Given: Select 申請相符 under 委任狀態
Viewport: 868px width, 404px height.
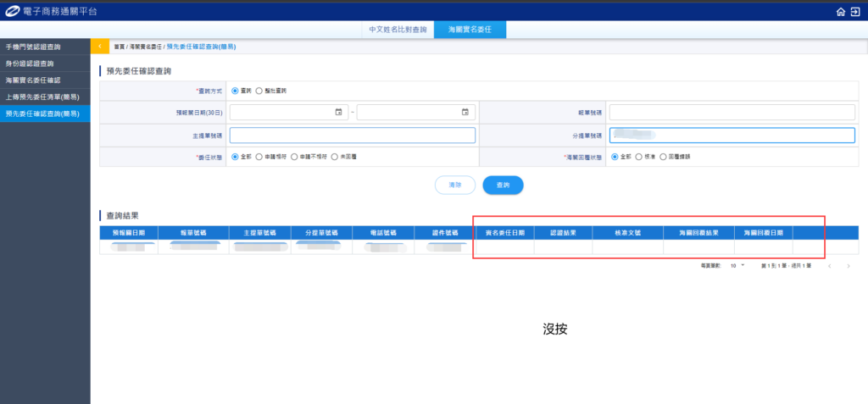Looking at the screenshot, I should 259,157.
